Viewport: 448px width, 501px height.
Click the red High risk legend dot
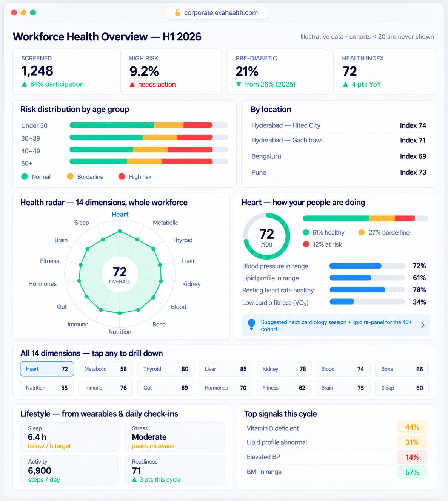click(122, 176)
